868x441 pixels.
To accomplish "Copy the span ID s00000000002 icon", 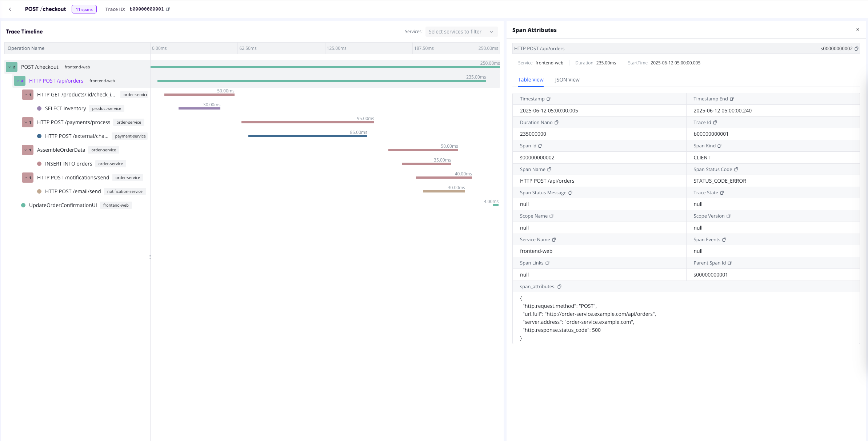I will (856, 49).
